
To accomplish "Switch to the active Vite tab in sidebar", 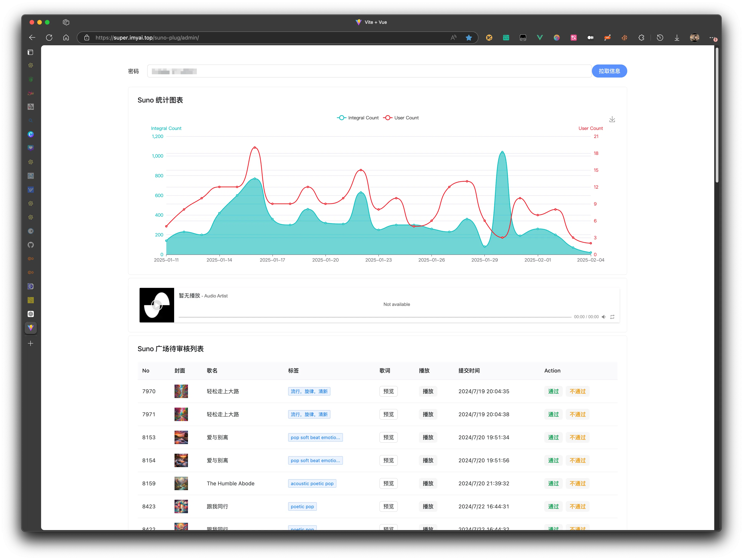I will [31, 328].
